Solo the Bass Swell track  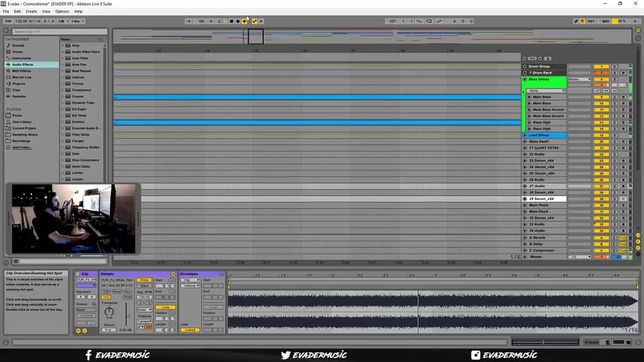click(x=615, y=142)
